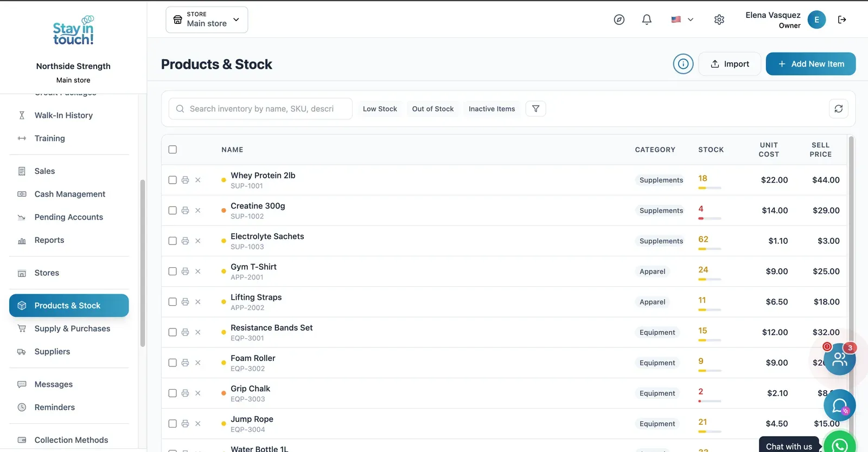
Task: Click the info circle icon near Import
Action: click(x=684, y=64)
